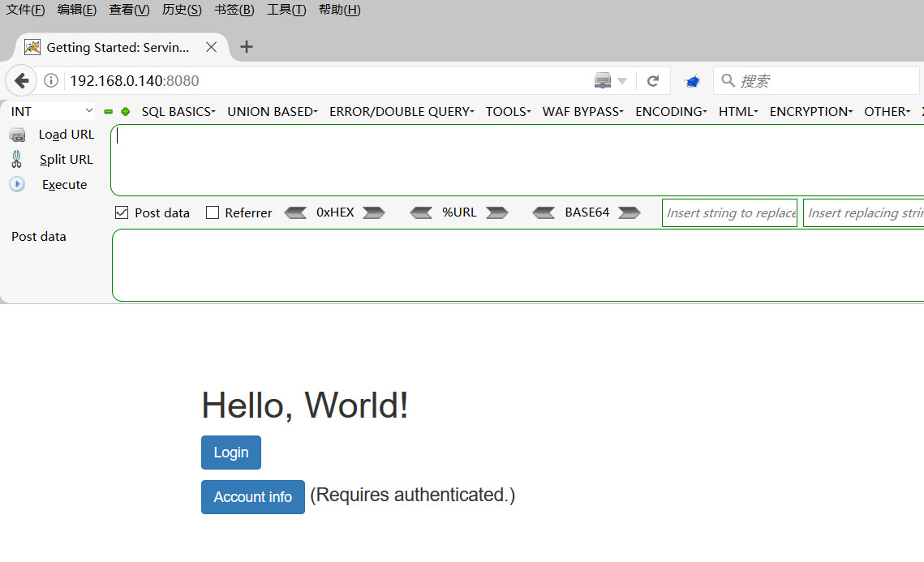The width and height of the screenshot is (924, 562).
Task: Click the Load URL label
Action: pyautogui.click(x=66, y=135)
